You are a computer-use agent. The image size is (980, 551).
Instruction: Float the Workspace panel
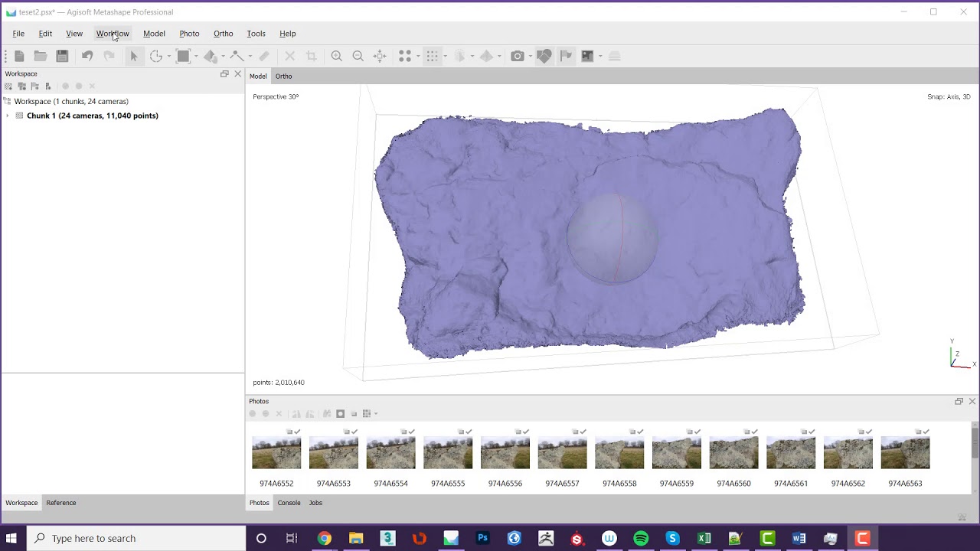pos(224,74)
